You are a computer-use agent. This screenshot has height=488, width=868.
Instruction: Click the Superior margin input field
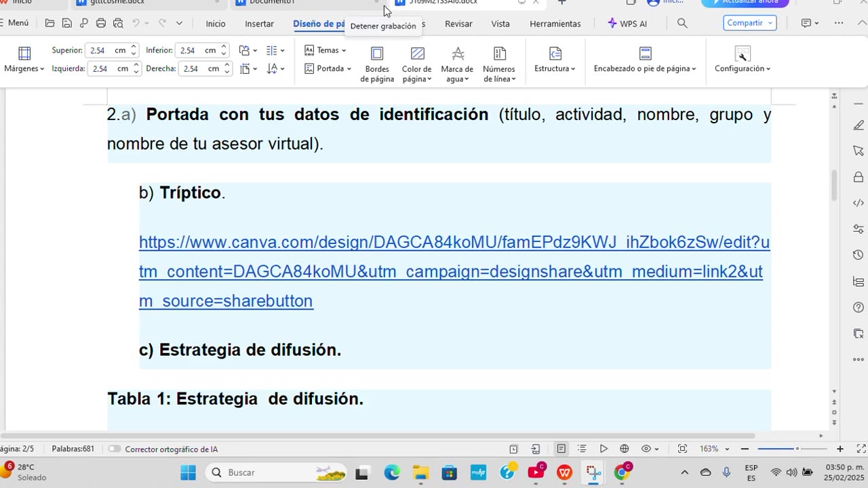click(x=107, y=50)
